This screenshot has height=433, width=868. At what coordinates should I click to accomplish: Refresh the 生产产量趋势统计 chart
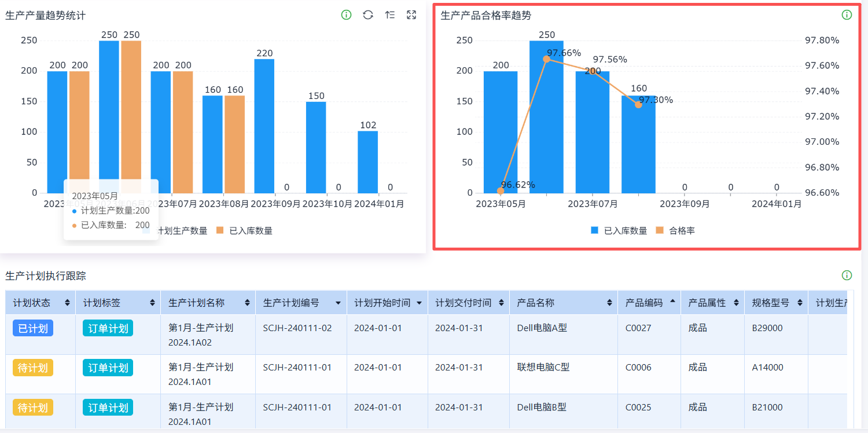[x=368, y=15]
